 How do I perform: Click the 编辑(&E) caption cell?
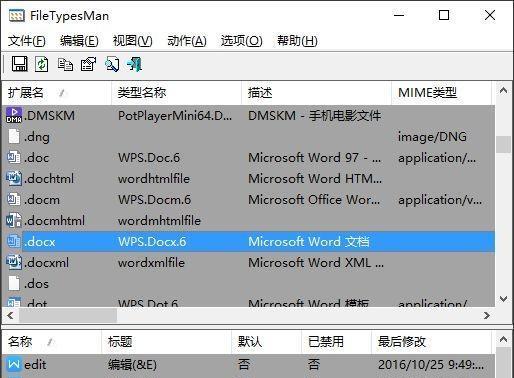pyautogui.click(x=132, y=365)
